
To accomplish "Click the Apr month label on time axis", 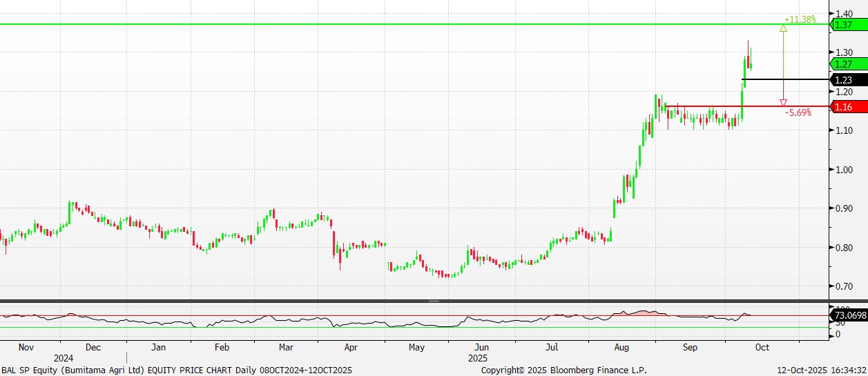I will (x=351, y=348).
